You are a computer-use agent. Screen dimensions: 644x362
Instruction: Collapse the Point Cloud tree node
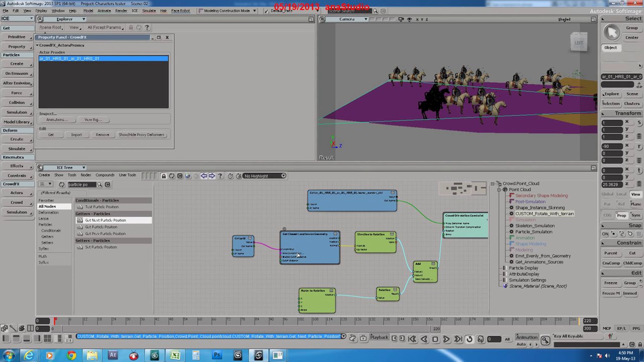[x=499, y=190]
